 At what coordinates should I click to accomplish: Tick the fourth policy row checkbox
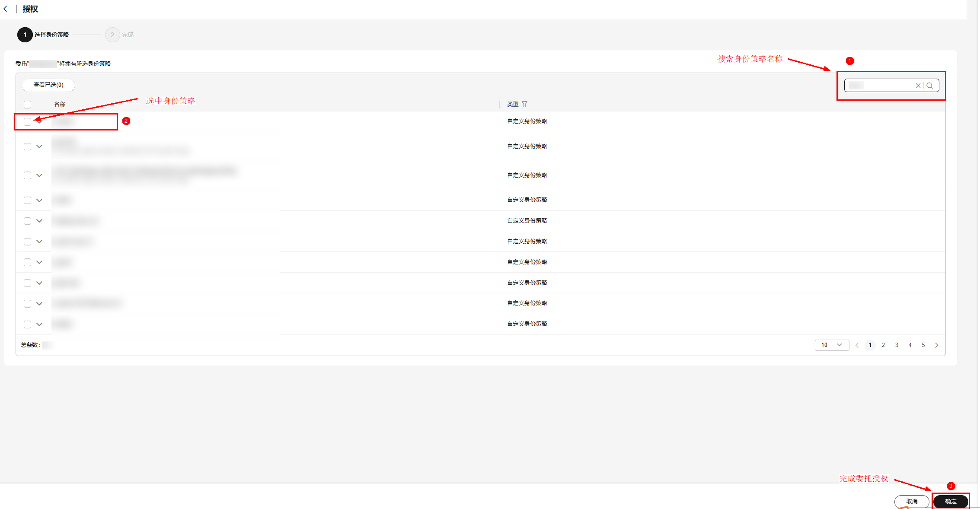pos(28,200)
